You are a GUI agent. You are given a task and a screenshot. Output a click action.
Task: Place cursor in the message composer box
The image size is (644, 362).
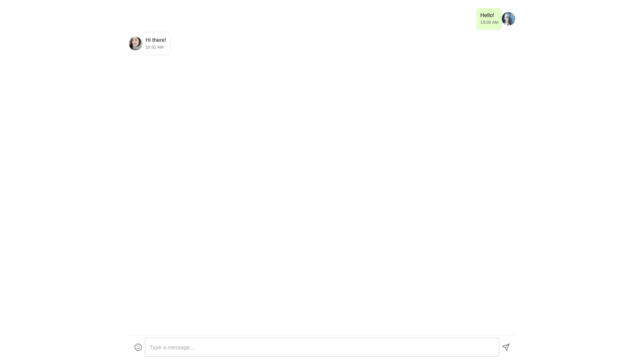tap(322, 347)
